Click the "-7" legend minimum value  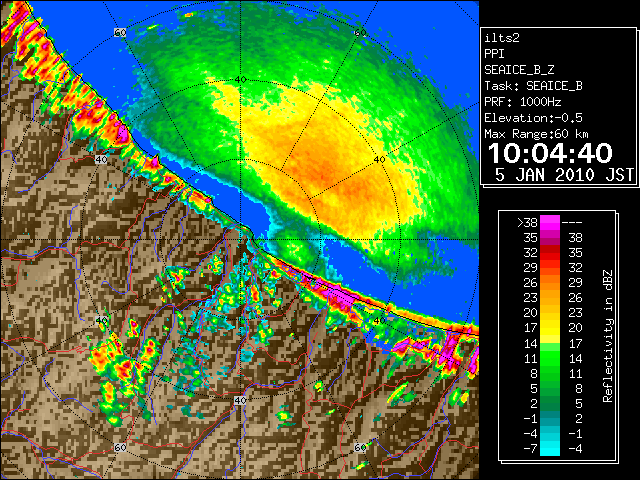click(531, 449)
